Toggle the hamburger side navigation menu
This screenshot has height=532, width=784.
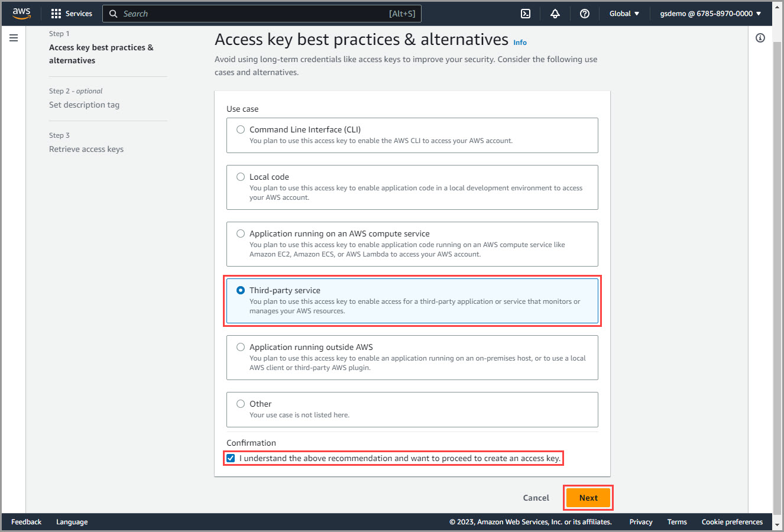[14, 38]
